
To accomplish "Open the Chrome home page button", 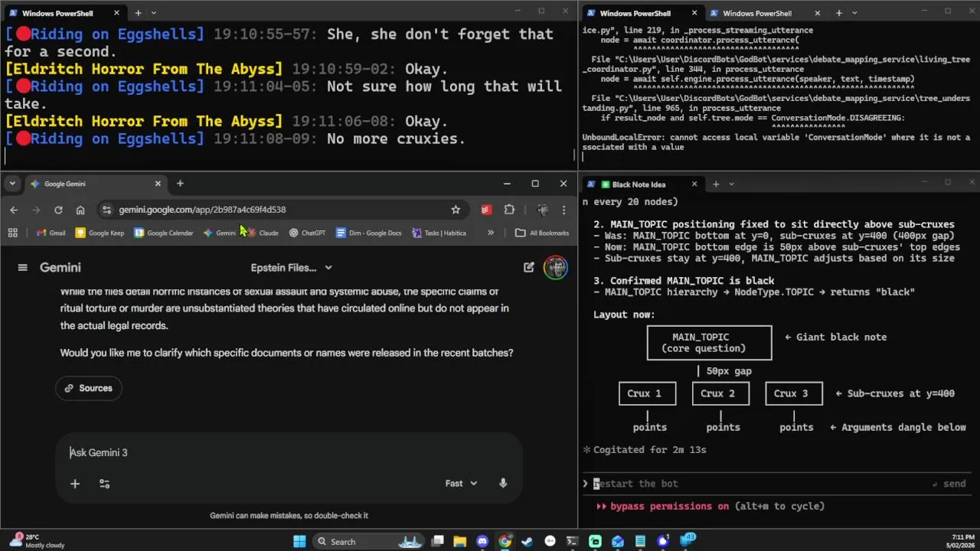I will 80,210.
